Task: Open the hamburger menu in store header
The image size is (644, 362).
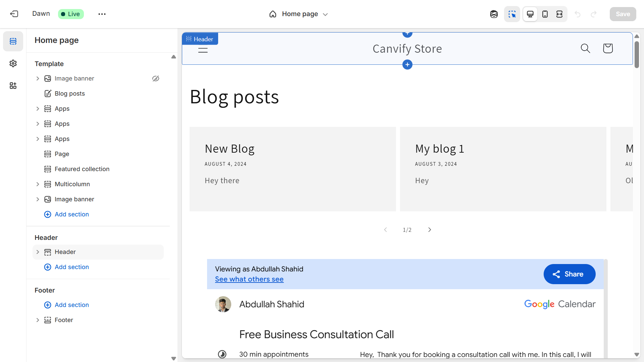Action: pyautogui.click(x=203, y=50)
